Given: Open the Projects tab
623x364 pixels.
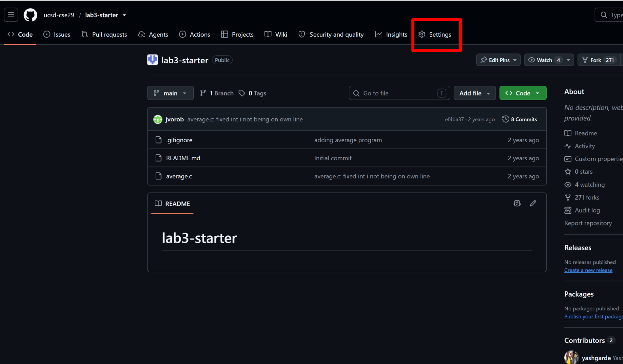Looking at the screenshot, I should coord(237,34).
